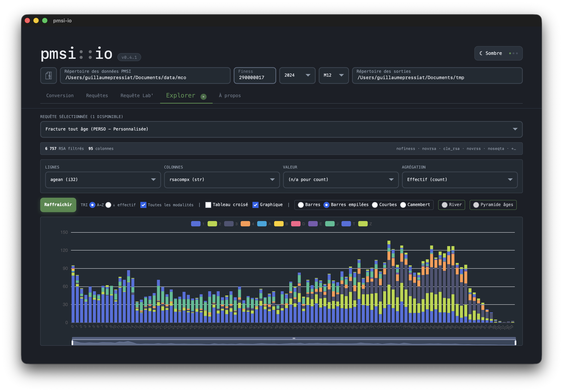Select the Pyramide âges chart option
This screenshot has height=392, width=563.
click(493, 205)
